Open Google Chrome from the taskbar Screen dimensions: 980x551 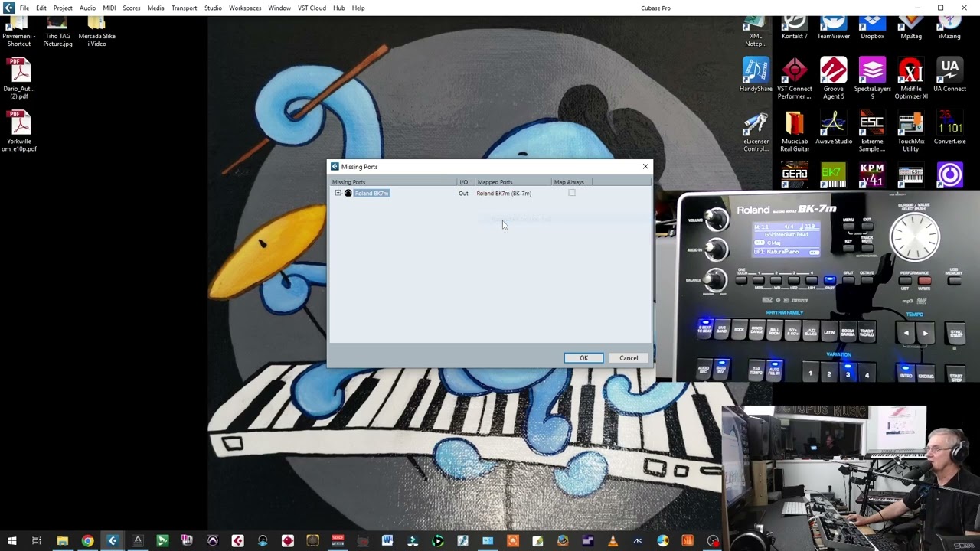87,541
